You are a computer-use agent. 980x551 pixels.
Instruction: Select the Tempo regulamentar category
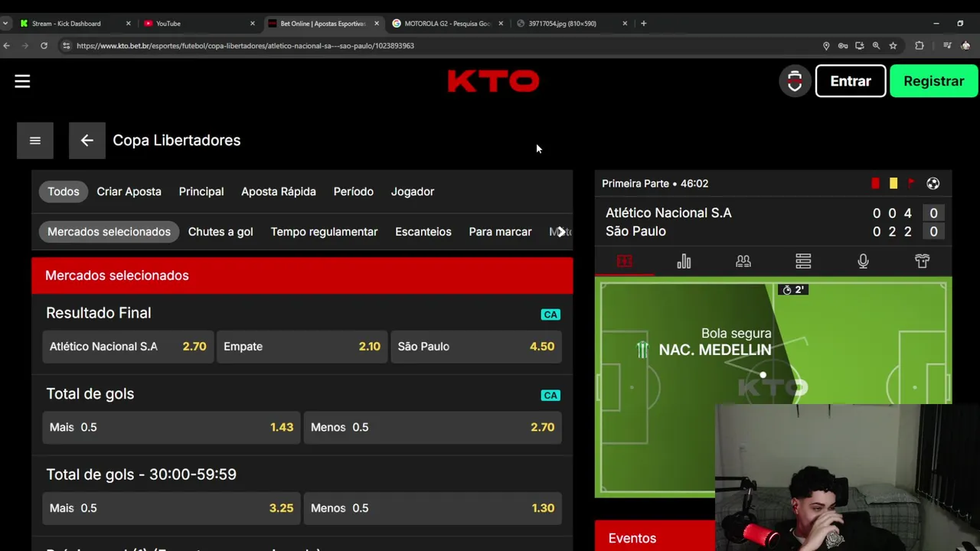point(324,232)
